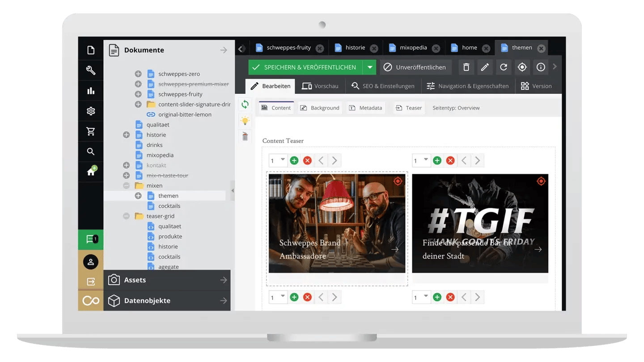Open the wrench tools icon in sidebar
This screenshot has height=362, width=644.
(x=91, y=70)
